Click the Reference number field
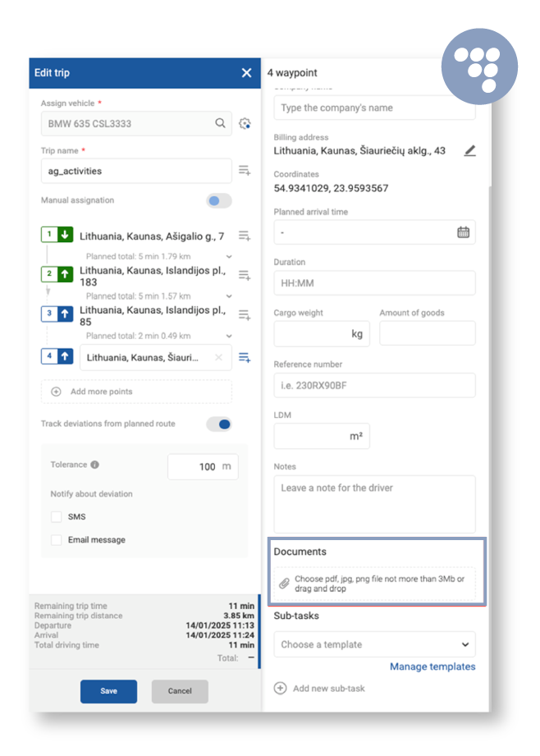This screenshot has width=540, height=756. pyautogui.click(x=374, y=385)
